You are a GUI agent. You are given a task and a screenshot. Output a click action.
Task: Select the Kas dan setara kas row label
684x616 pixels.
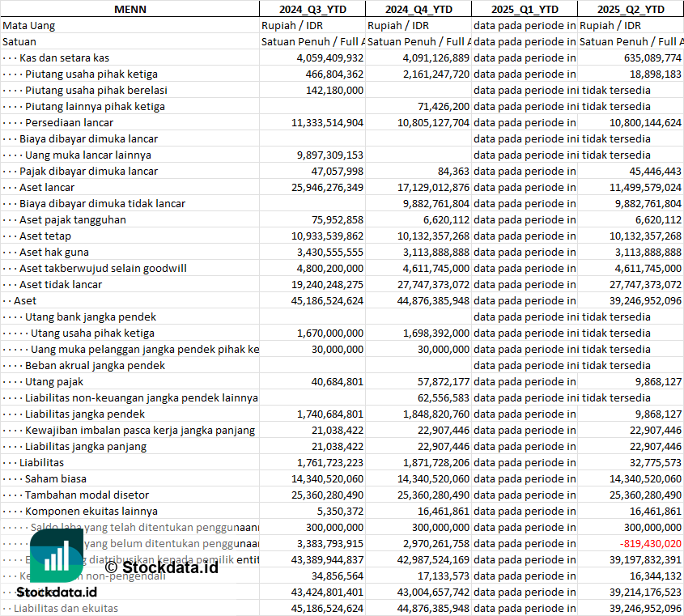tap(64, 57)
